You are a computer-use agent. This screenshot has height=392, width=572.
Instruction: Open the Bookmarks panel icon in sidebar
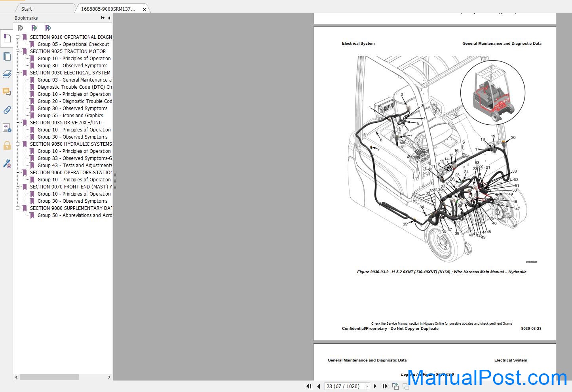click(7, 38)
